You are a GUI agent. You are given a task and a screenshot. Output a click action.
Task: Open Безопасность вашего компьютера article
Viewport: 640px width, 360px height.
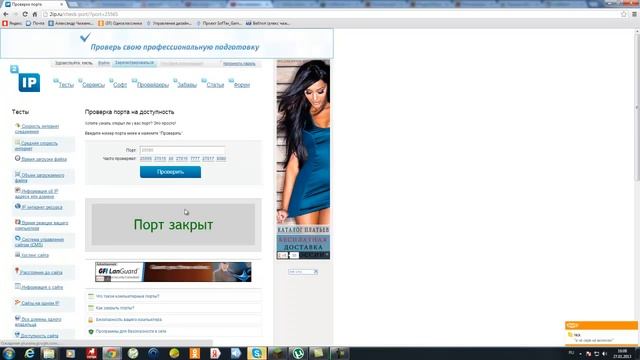(x=129, y=320)
